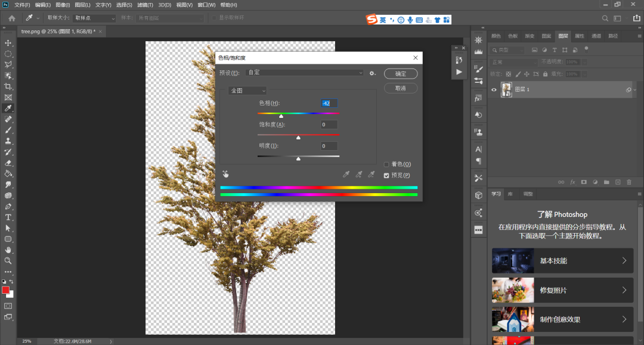644x345 pixels.
Task: Click the 取消 cancel button
Action: click(x=401, y=88)
